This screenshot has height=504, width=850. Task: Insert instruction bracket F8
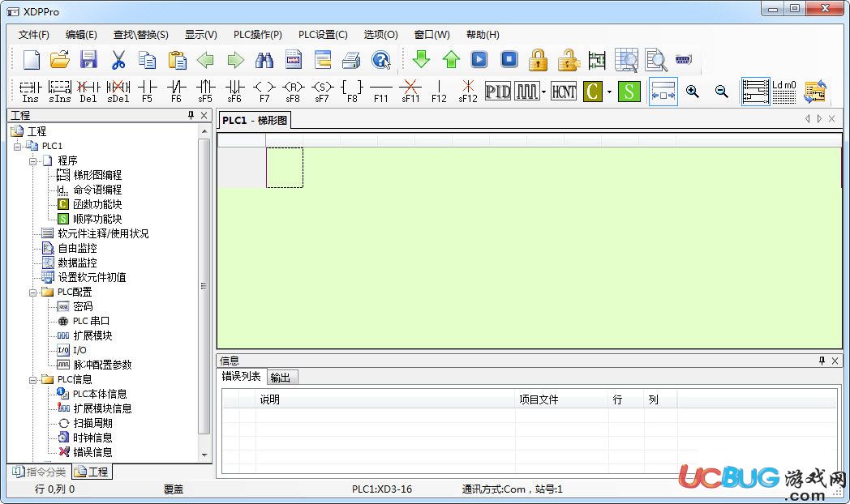(352, 92)
